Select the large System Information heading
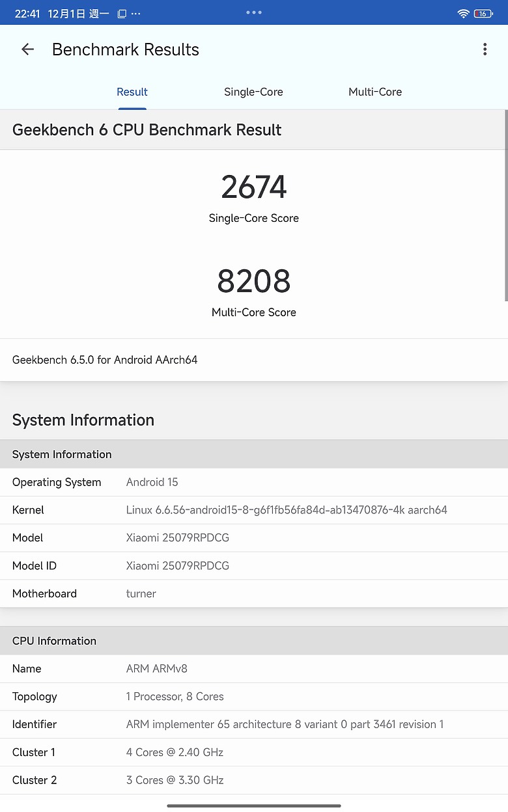Image resolution: width=508 pixels, height=812 pixels. click(83, 420)
